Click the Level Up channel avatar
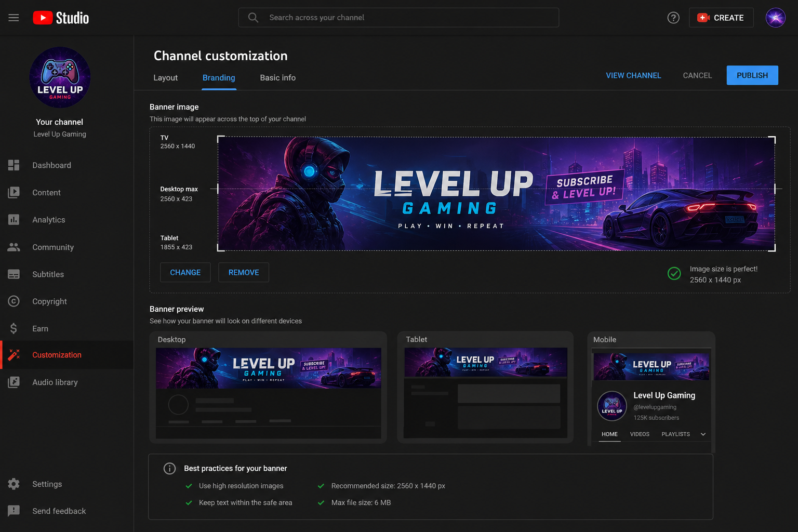Screen dimensions: 798x532 (60, 77)
